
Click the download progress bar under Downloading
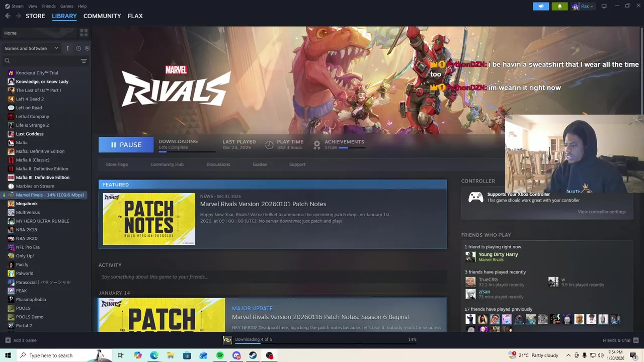coord(186,151)
